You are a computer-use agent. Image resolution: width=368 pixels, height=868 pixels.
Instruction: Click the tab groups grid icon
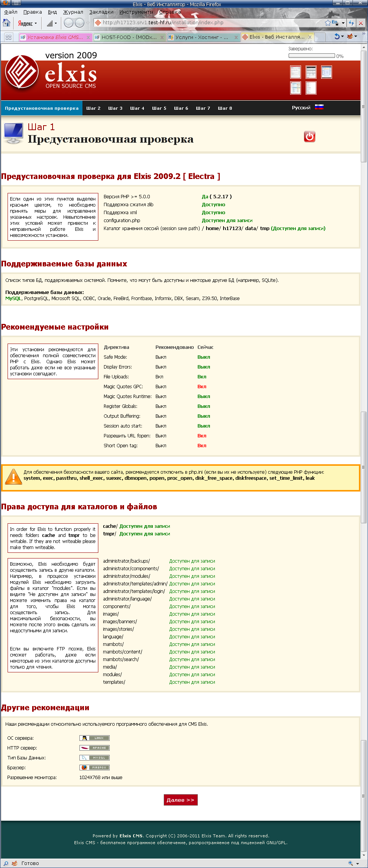[8, 37]
